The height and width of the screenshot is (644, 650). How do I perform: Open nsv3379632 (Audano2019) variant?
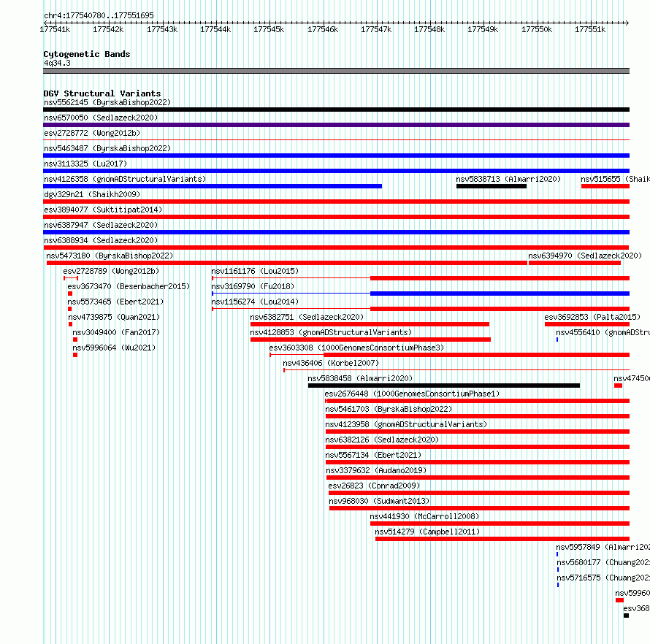(x=376, y=470)
